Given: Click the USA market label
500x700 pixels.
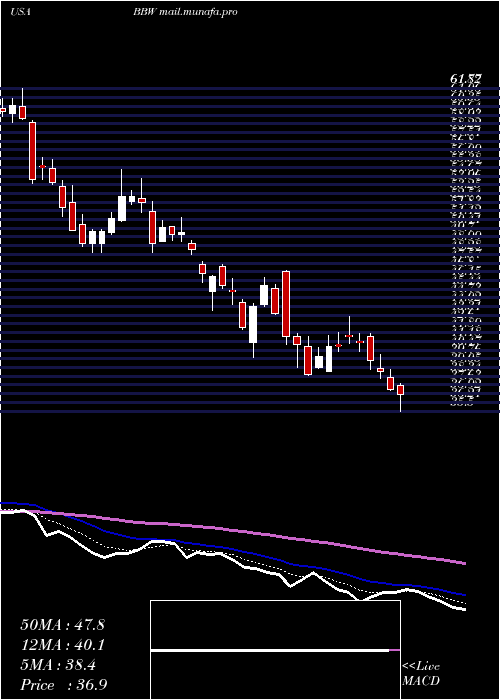Looking at the screenshot, I should 20,12.
